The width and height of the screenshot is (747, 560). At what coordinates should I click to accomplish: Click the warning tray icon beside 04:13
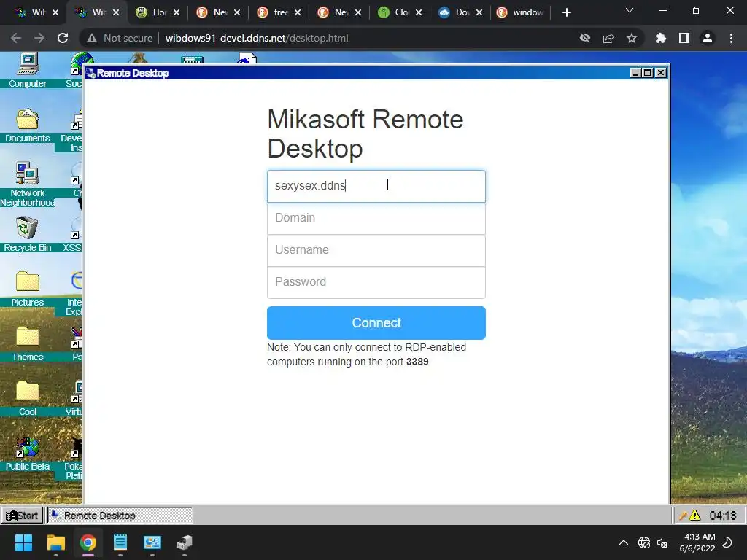[695, 516]
